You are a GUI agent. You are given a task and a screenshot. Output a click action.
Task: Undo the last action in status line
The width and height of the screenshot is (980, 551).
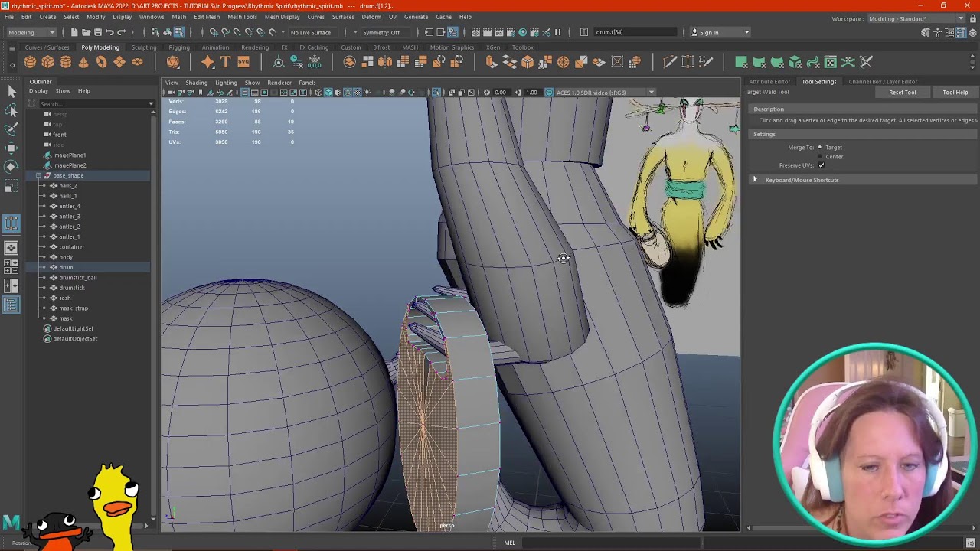click(x=109, y=32)
